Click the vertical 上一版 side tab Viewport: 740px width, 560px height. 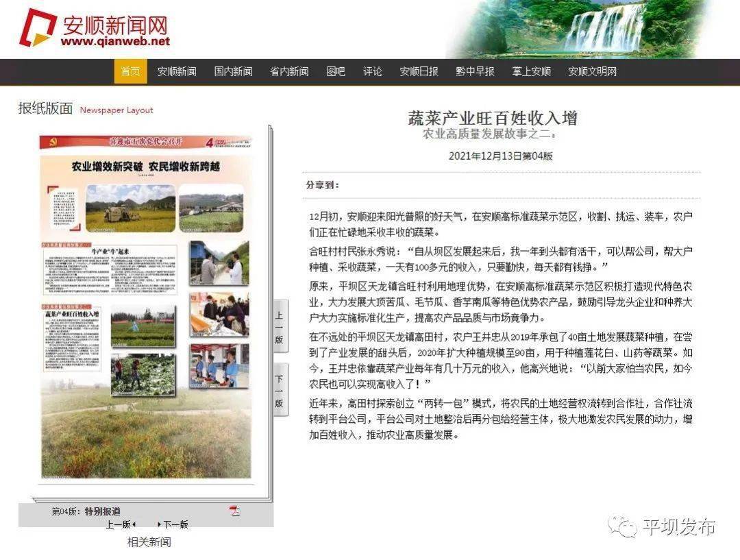coord(280,327)
